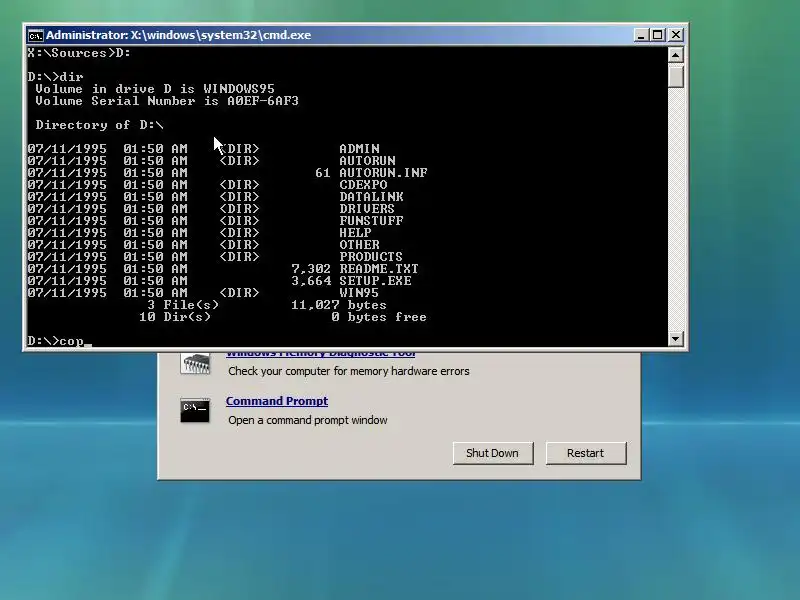The height and width of the screenshot is (600, 800).
Task: Click the volume label WINDOWS95 text
Action: coord(239,89)
